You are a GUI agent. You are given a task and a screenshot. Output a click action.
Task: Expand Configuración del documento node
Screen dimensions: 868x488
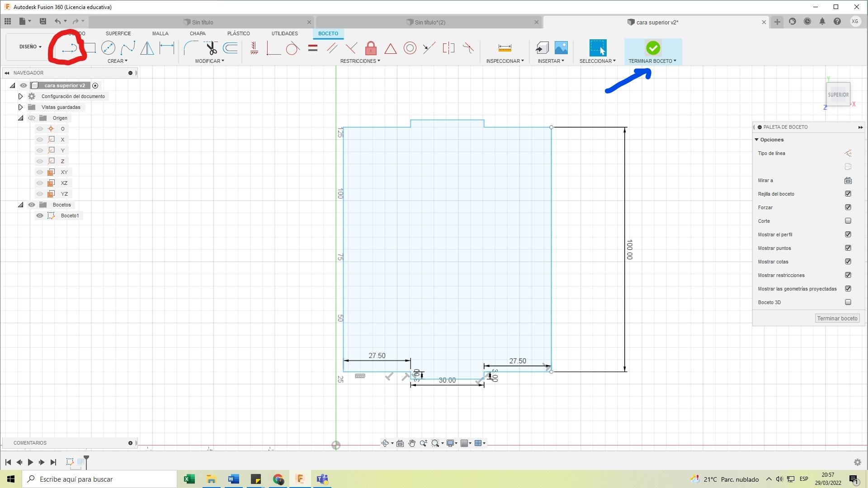20,96
